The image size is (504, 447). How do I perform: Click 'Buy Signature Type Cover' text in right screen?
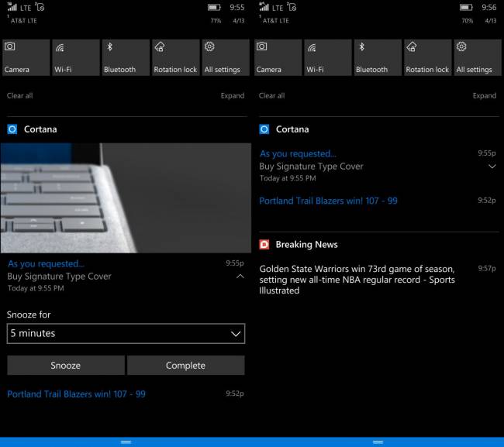(x=311, y=167)
